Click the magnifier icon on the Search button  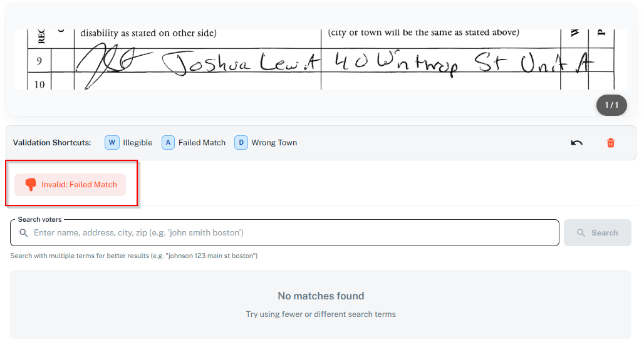[581, 233]
